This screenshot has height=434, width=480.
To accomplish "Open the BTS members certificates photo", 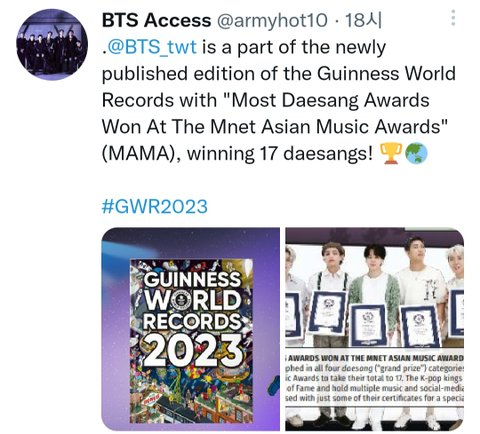I will point(374,329).
